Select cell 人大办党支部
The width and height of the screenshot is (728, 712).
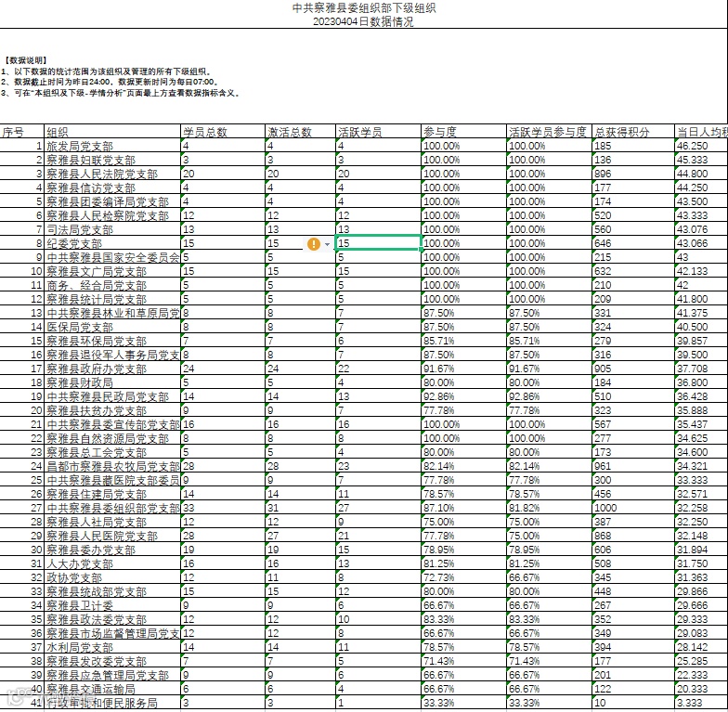112,563
